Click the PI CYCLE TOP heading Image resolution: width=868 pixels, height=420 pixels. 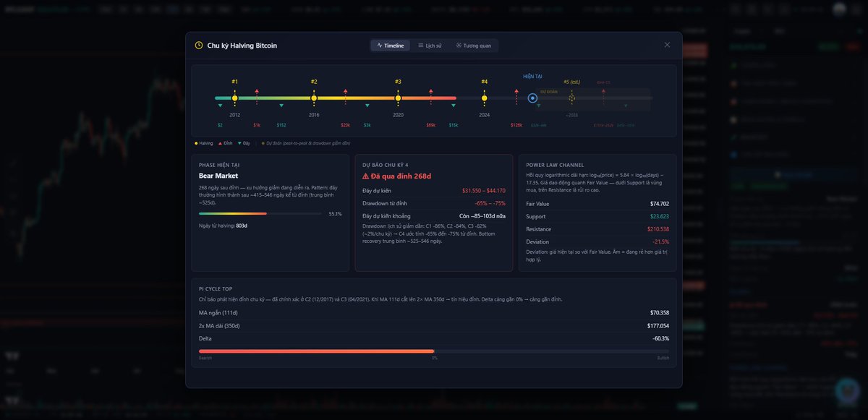(x=216, y=289)
